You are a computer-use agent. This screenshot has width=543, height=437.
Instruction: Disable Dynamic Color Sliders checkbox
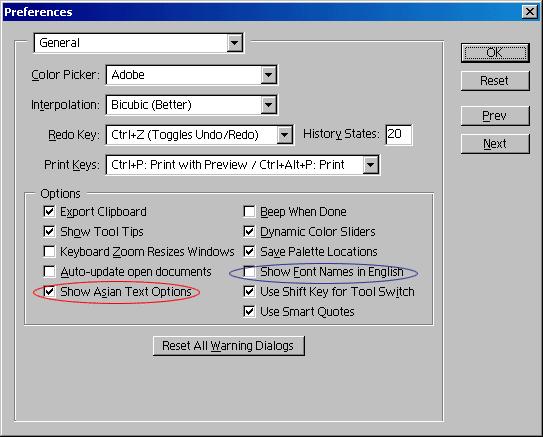pyautogui.click(x=249, y=232)
